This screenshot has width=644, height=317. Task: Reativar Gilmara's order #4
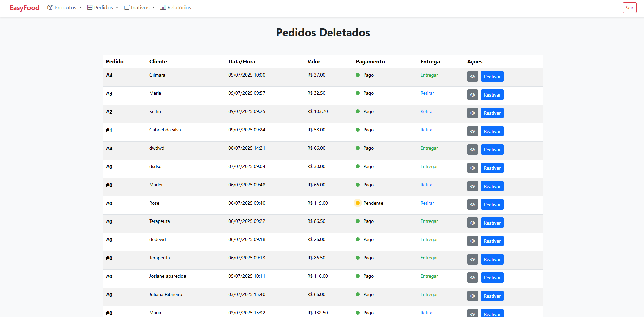coord(492,77)
